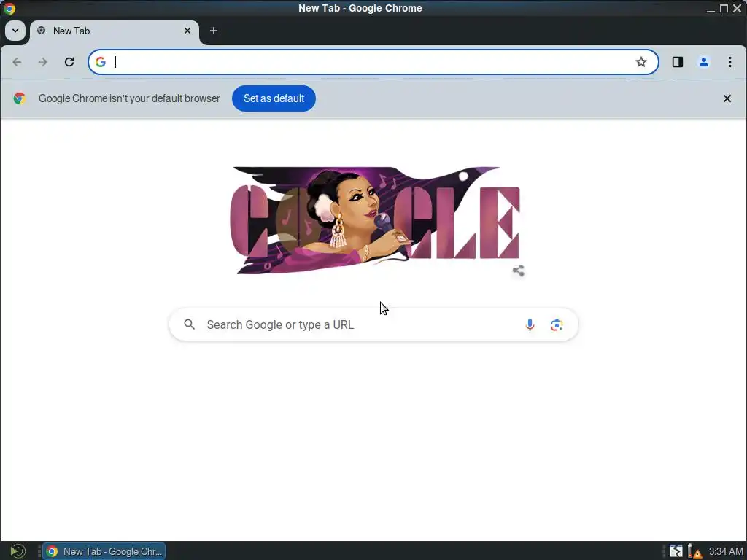747x560 pixels.
Task: Select New Tab - Google Chrome taskbar entry
Action: point(104,551)
